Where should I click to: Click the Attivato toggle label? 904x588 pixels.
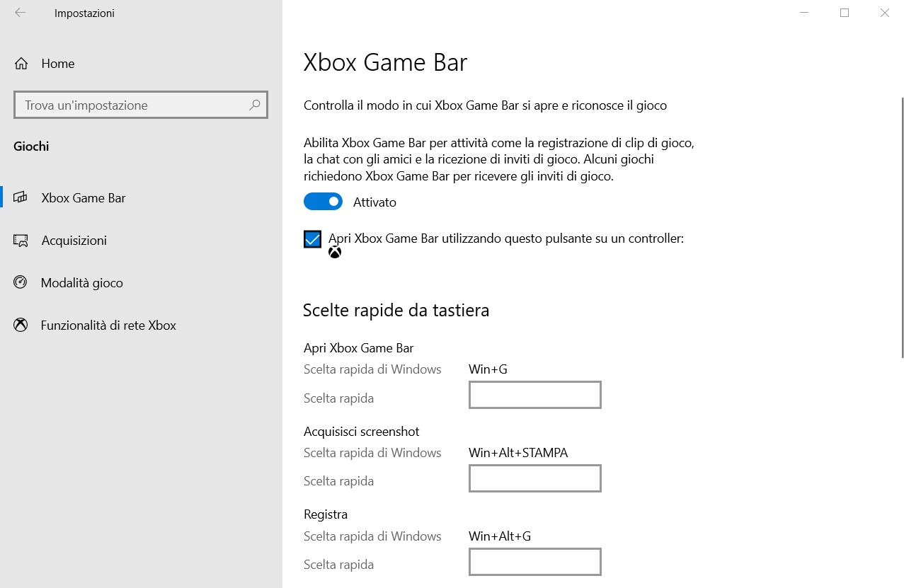tap(374, 202)
